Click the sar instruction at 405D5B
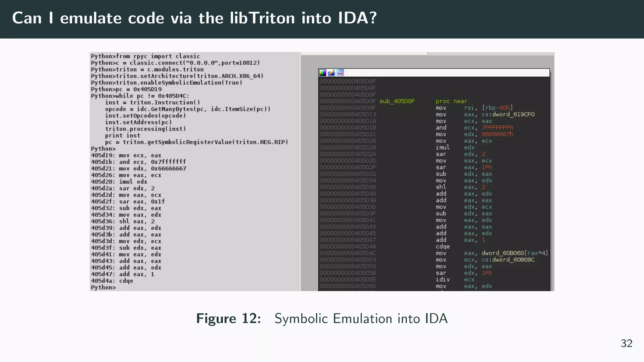The height and width of the screenshot is (362, 644). [x=441, y=273]
